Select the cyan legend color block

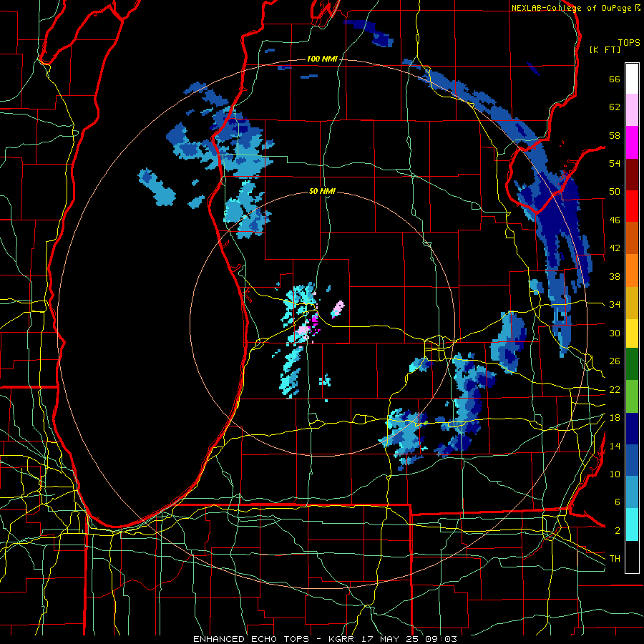[632, 525]
